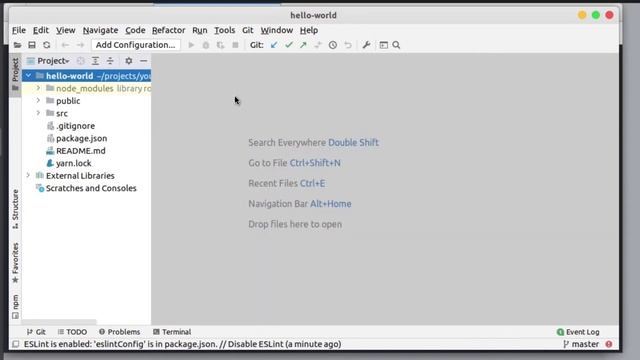Click the Git compare branches icon

coord(318,45)
